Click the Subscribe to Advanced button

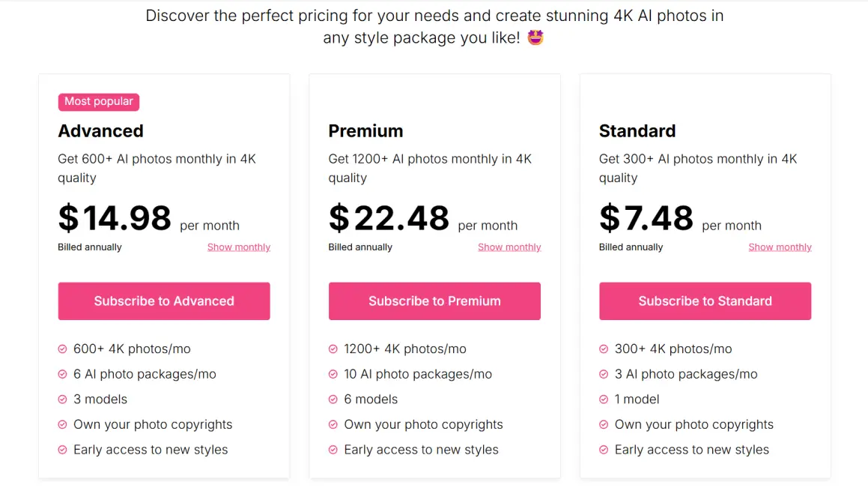(164, 301)
